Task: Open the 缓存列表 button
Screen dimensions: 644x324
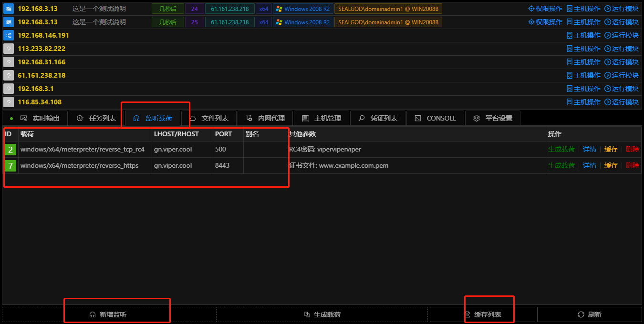Action: pos(482,314)
